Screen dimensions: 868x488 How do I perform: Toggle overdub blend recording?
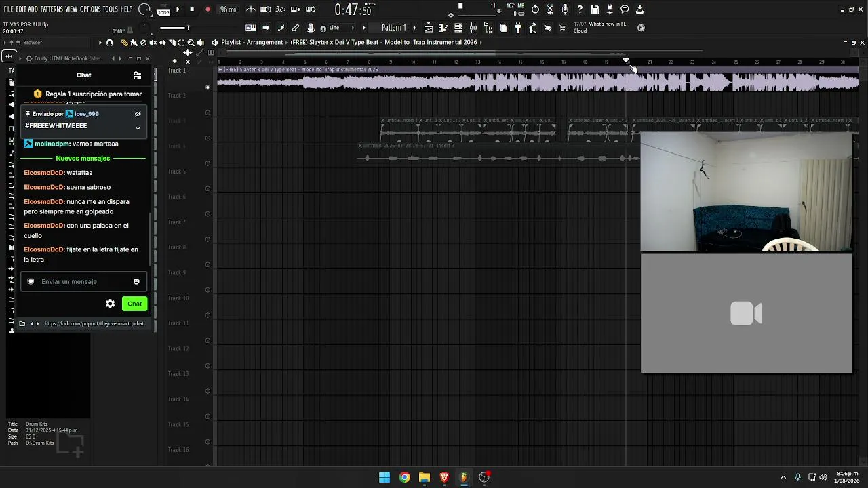295,9
